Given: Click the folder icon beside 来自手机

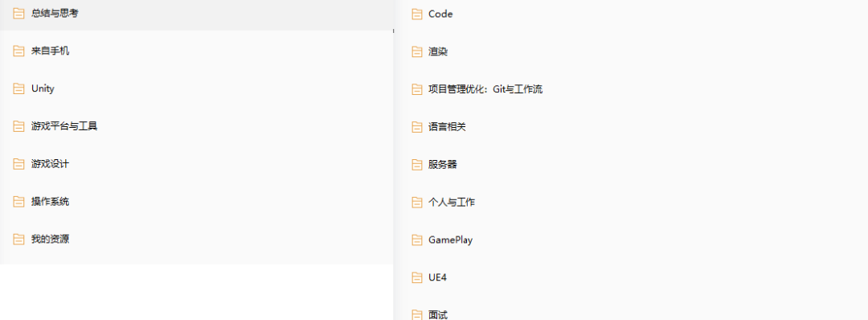Looking at the screenshot, I should 18,51.
